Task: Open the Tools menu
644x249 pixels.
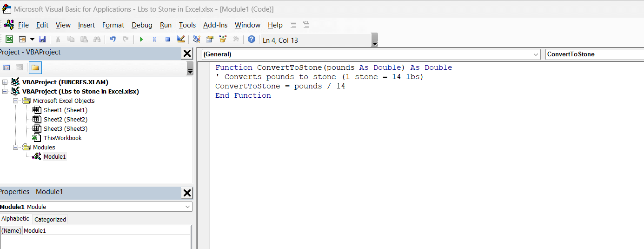Action: 187,25
